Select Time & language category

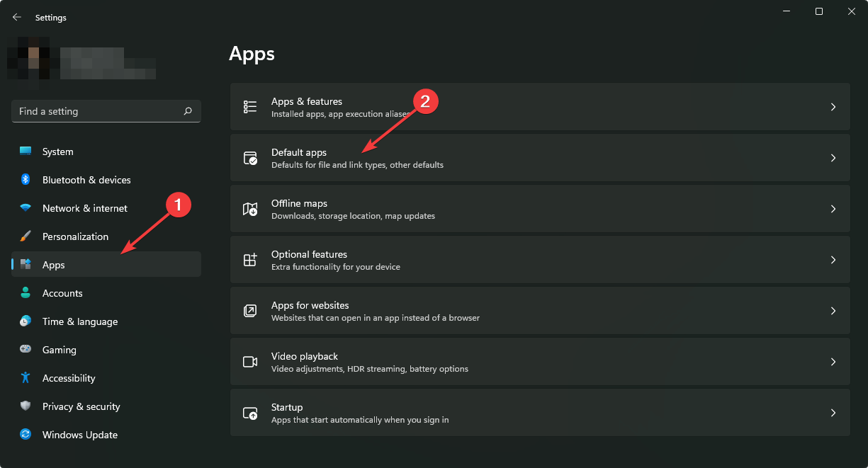click(79, 321)
